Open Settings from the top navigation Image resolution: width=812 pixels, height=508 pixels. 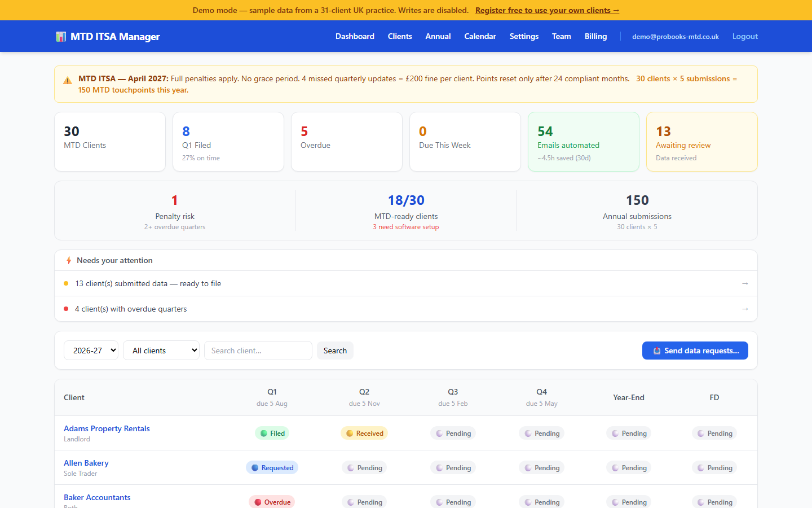(524, 36)
